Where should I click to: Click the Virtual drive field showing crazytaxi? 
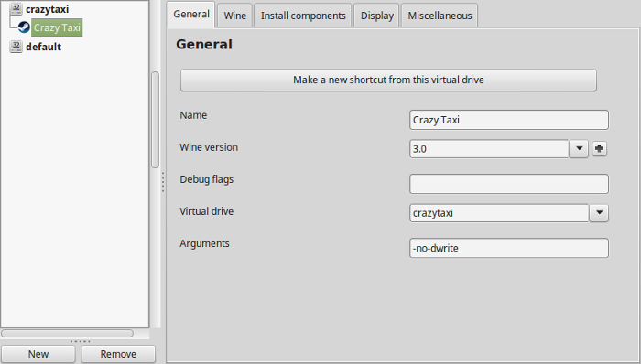coord(499,212)
